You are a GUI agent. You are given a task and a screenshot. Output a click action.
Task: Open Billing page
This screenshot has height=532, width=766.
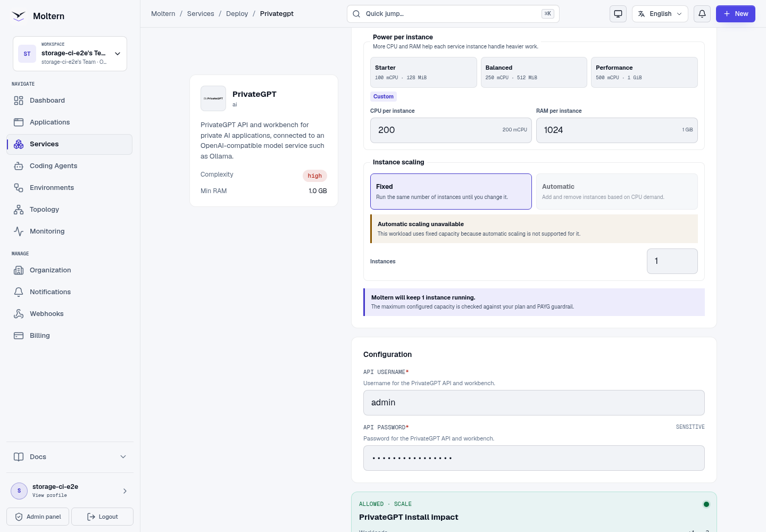click(69, 336)
